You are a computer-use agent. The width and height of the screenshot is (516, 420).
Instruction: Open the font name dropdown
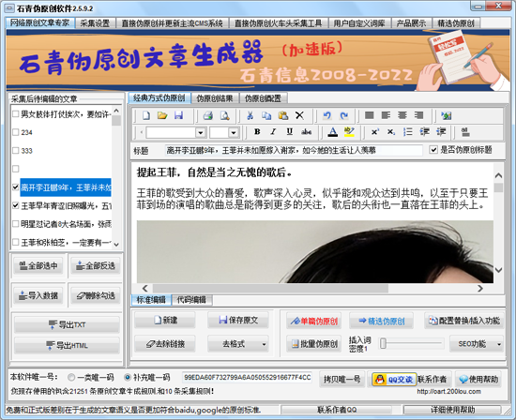click(201, 132)
